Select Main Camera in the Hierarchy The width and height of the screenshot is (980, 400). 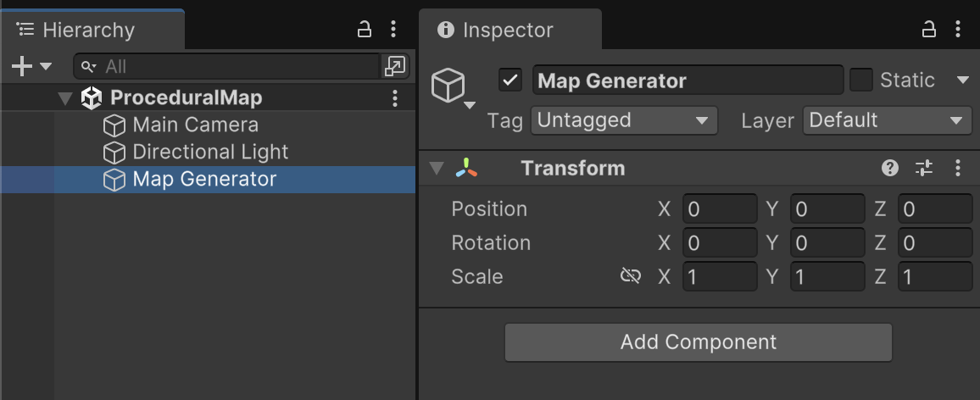195,125
